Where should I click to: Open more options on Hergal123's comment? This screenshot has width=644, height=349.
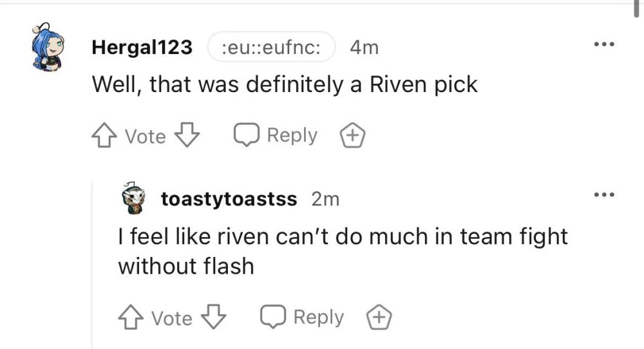coord(604,45)
